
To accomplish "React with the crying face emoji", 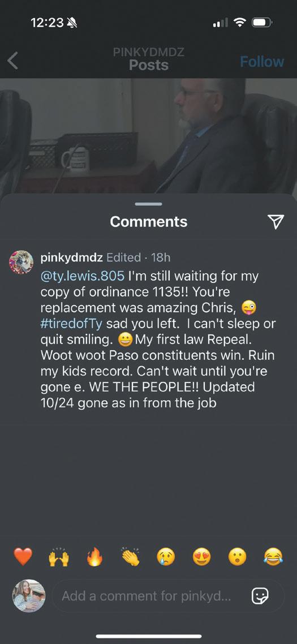I will (166, 557).
